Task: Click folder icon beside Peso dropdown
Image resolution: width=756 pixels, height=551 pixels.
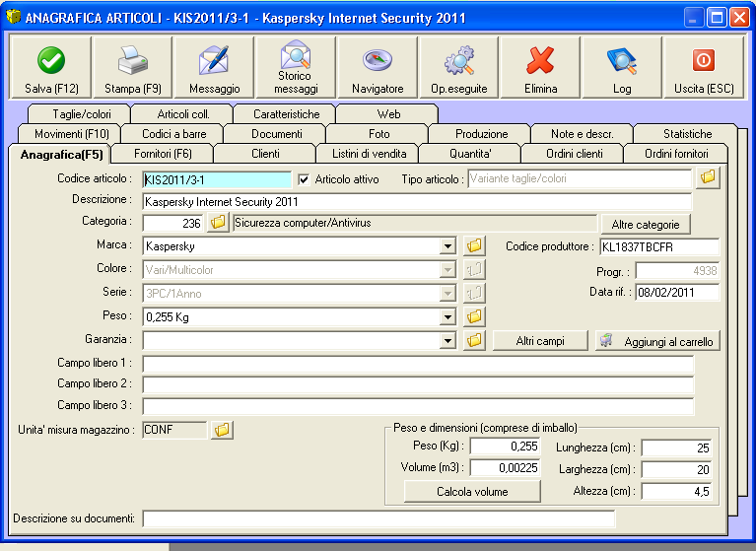Action: (x=474, y=316)
